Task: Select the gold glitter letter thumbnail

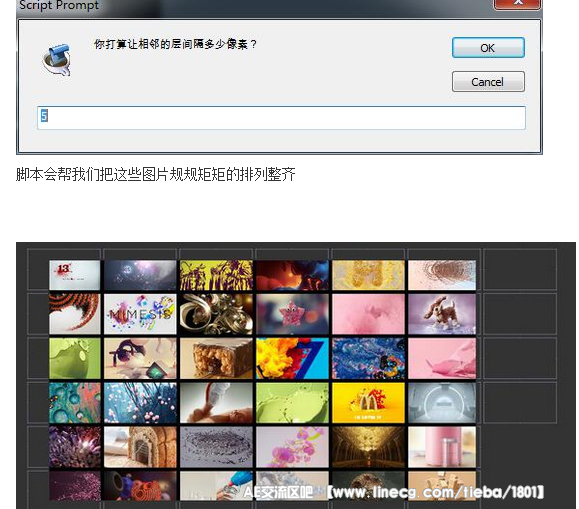Action: tap(369, 275)
